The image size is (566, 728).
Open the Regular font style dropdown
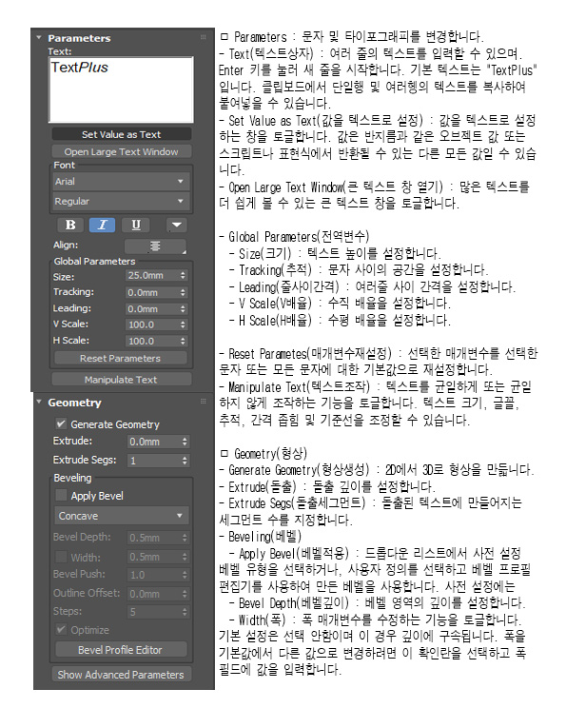(121, 201)
